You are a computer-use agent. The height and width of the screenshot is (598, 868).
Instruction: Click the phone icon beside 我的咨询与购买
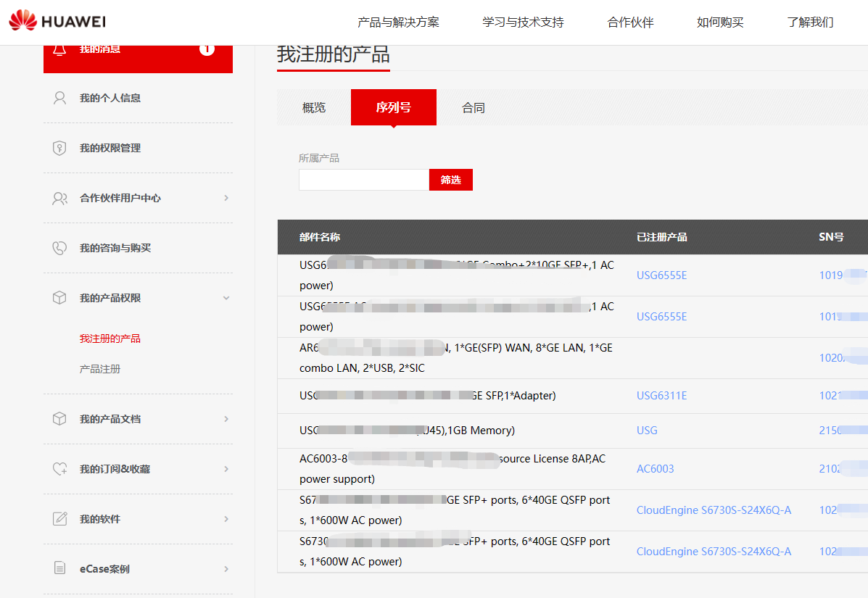(59, 248)
